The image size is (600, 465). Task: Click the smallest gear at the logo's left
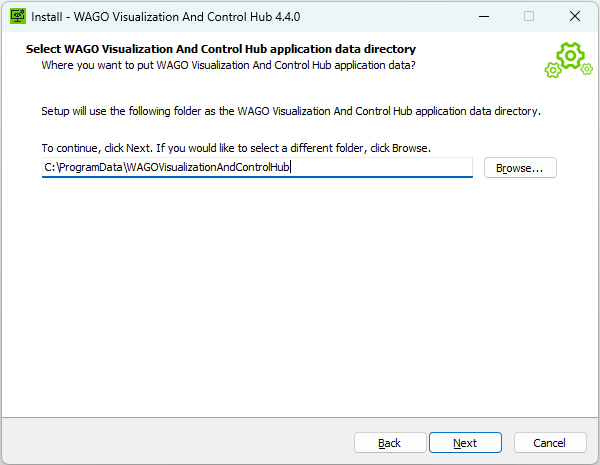point(552,70)
